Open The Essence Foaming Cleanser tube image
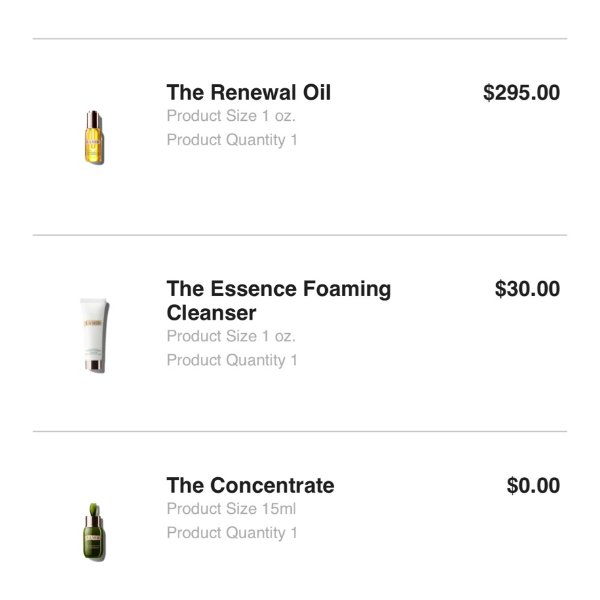This screenshot has width=600, height=600. [95, 334]
